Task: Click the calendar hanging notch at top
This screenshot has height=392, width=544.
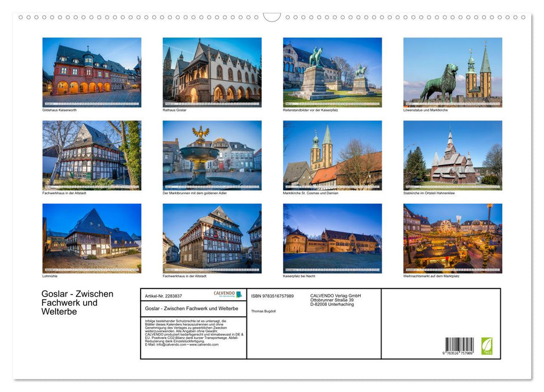Action: [272, 17]
